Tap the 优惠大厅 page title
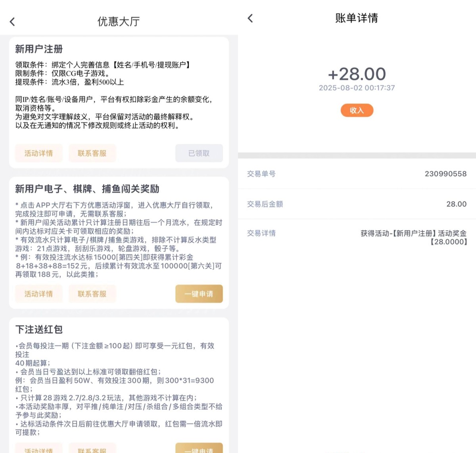Image resolution: width=476 pixels, height=453 pixels. 119,21
